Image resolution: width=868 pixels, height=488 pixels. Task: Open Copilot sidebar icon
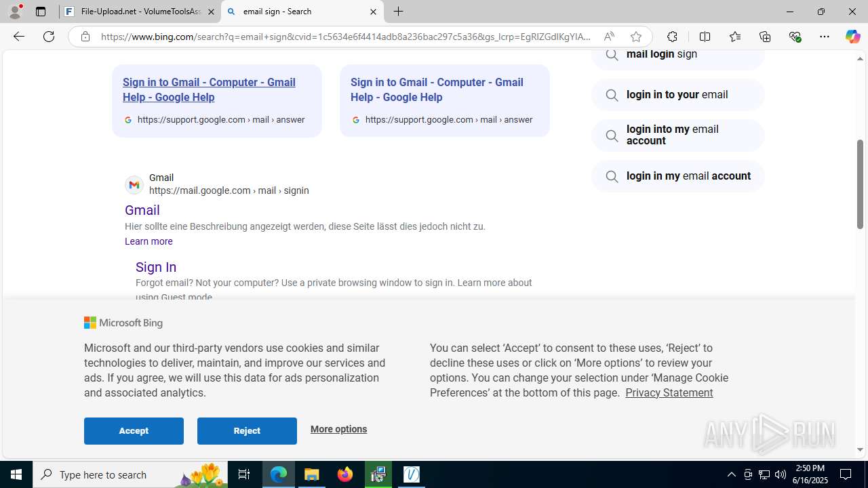coord(852,37)
